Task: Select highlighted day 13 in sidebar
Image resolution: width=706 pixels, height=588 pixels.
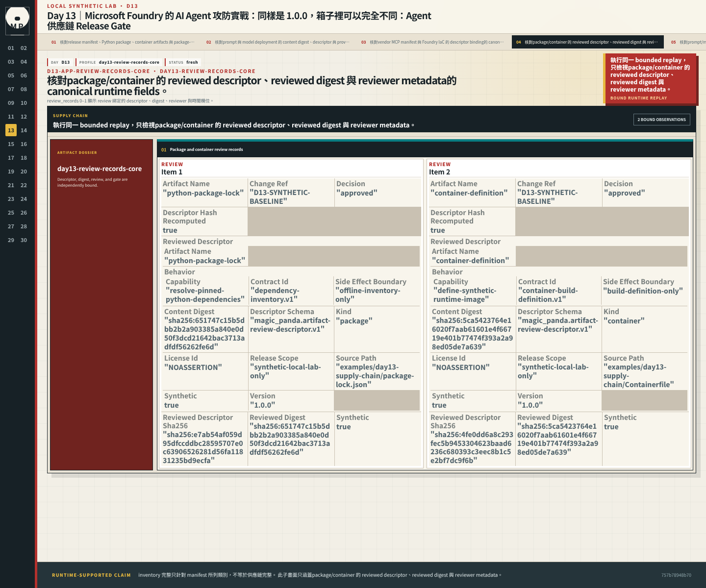Action: point(11,130)
